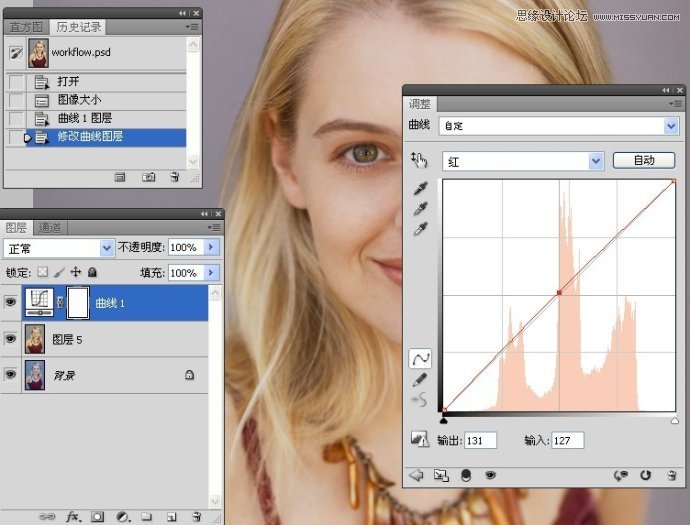690x525 pixels.
Task: Open the History panel flyout menu
Action: point(191,27)
